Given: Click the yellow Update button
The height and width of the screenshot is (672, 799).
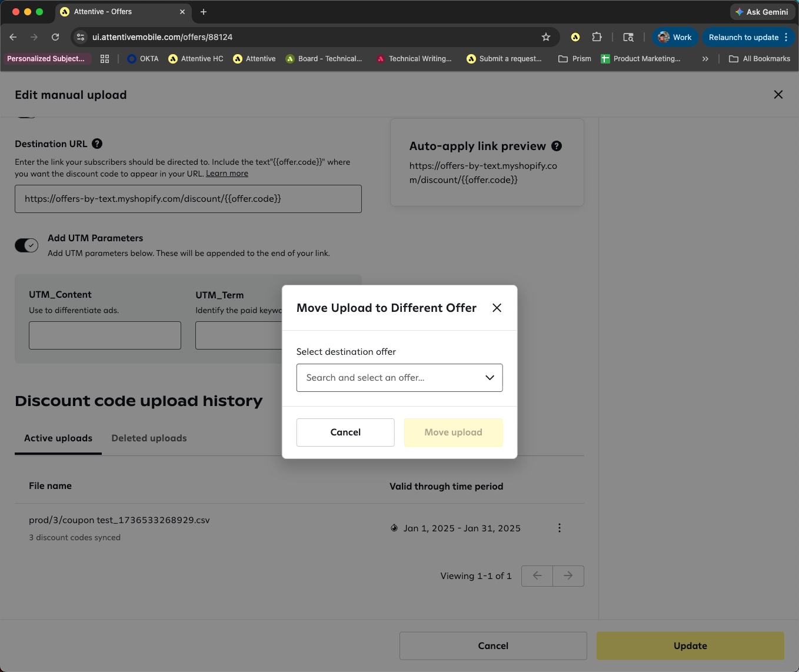Looking at the screenshot, I should point(690,646).
